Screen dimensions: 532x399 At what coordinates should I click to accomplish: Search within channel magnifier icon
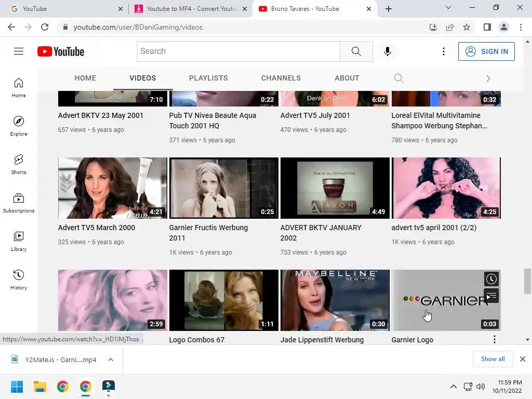click(398, 78)
